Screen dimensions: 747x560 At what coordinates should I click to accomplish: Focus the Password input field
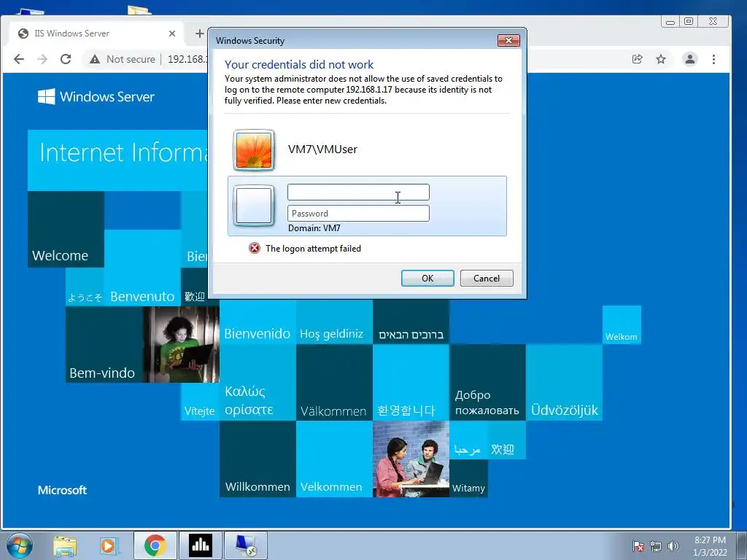(x=358, y=214)
